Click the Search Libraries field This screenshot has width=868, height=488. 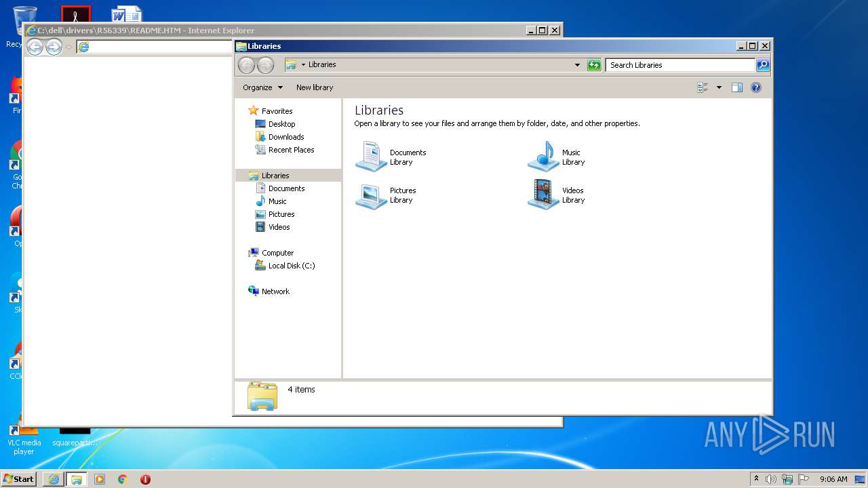(x=680, y=65)
